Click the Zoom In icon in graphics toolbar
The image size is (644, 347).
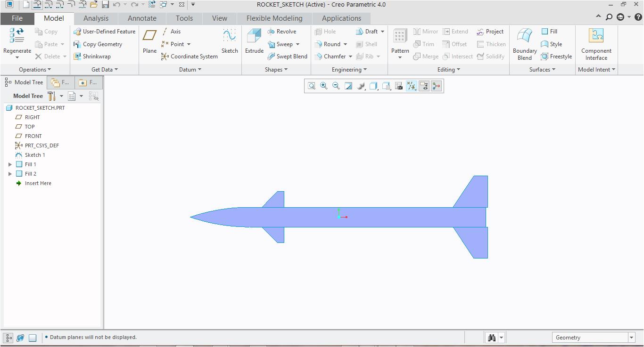tap(323, 86)
